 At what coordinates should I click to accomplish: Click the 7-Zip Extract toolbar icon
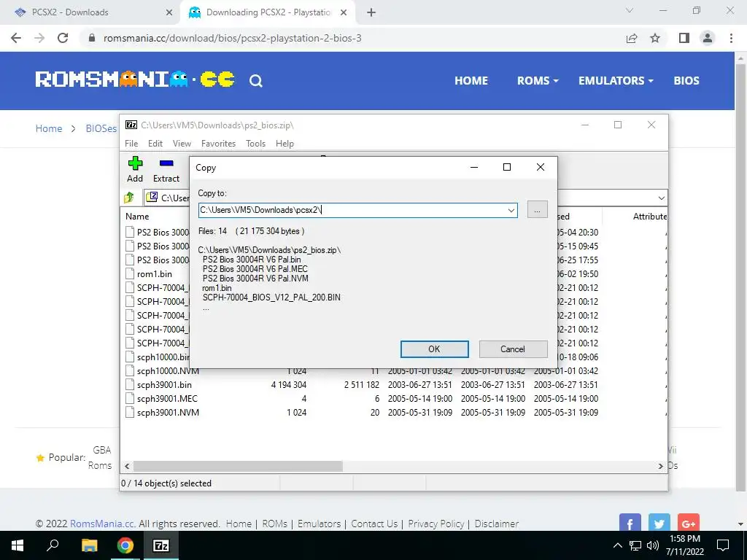coord(166,164)
